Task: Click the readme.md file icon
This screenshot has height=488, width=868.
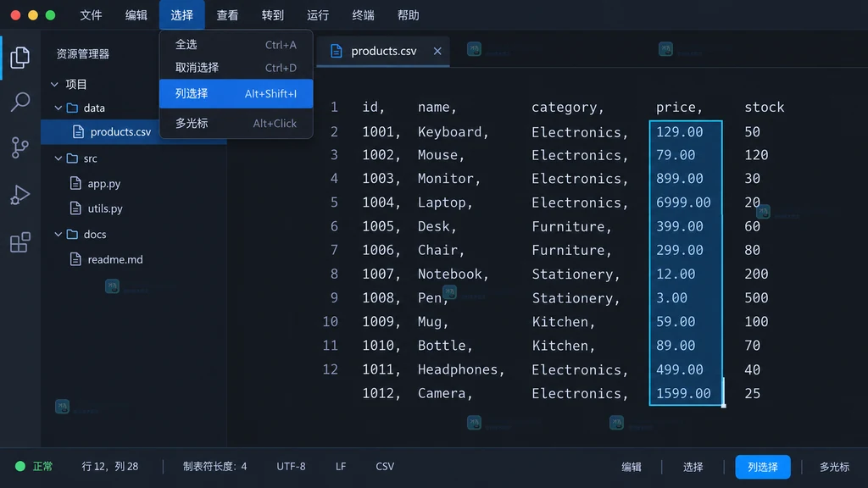Action: point(75,259)
